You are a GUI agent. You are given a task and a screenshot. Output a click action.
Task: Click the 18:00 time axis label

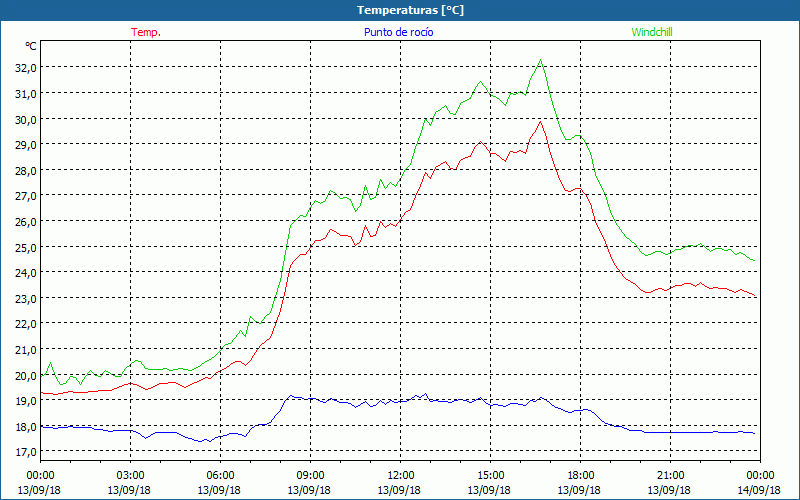click(x=580, y=476)
